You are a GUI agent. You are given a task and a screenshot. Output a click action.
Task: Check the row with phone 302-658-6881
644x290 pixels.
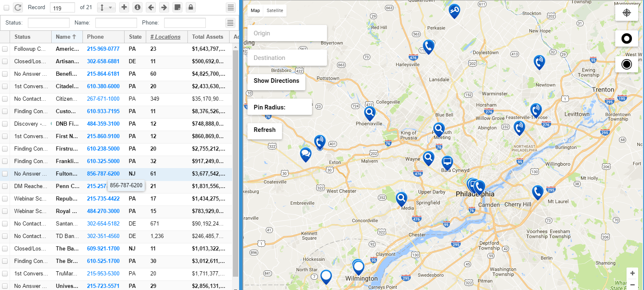[x=5, y=62]
